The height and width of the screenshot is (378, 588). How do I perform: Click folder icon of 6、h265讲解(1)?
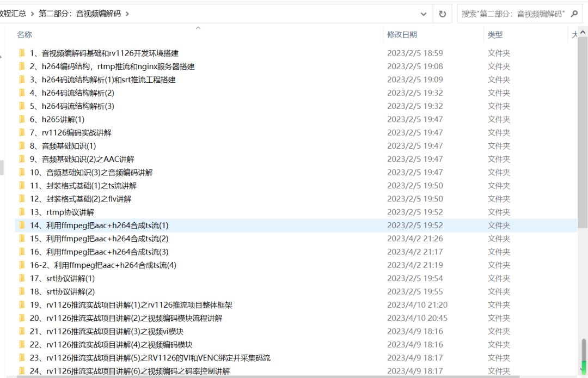(22, 119)
